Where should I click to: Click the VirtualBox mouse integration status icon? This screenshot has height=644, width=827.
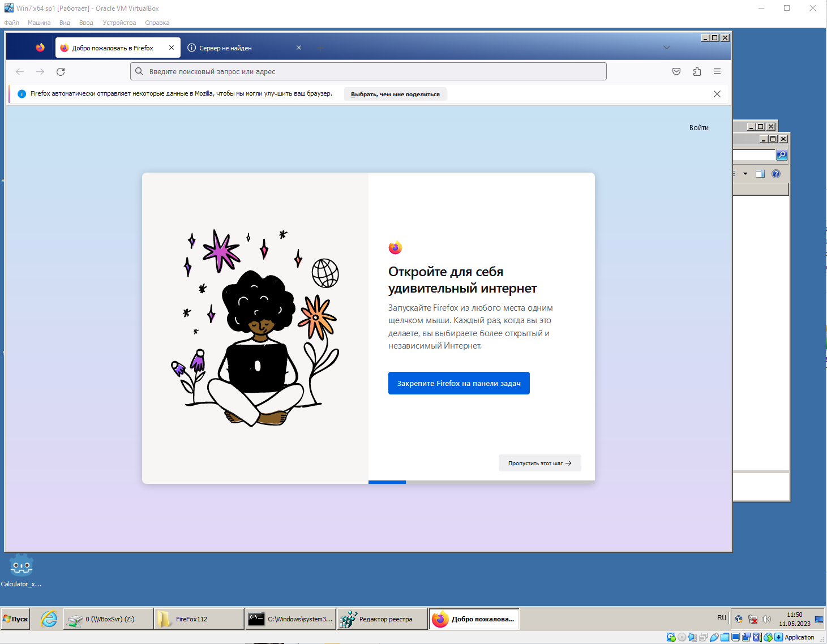[x=768, y=637]
